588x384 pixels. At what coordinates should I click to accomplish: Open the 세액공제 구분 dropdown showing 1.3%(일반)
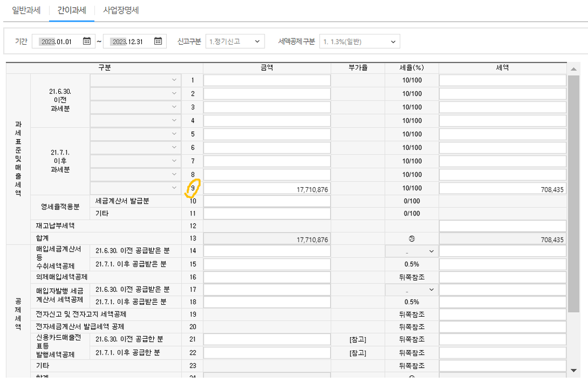360,41
